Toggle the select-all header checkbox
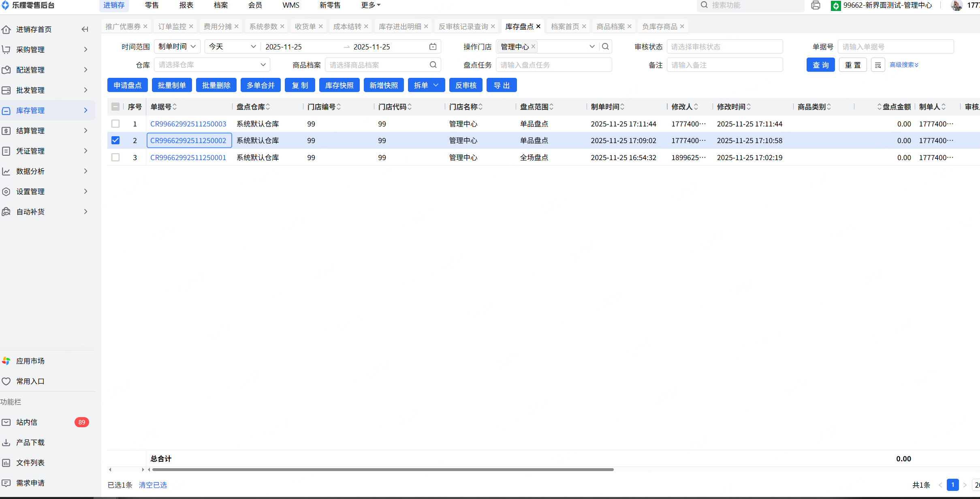Screen dimensions: 980x499 pyautogui.click(x=115, y=107)
